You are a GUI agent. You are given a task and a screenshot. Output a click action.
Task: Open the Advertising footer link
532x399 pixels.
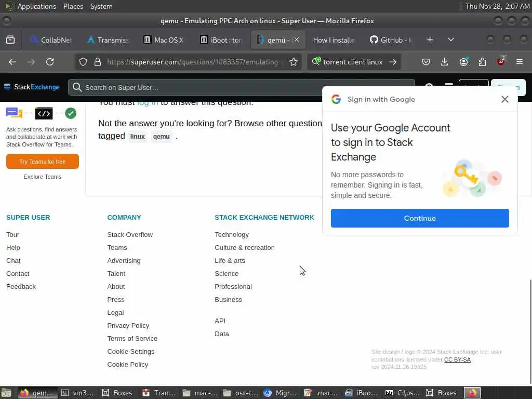[x=124, y=261]
